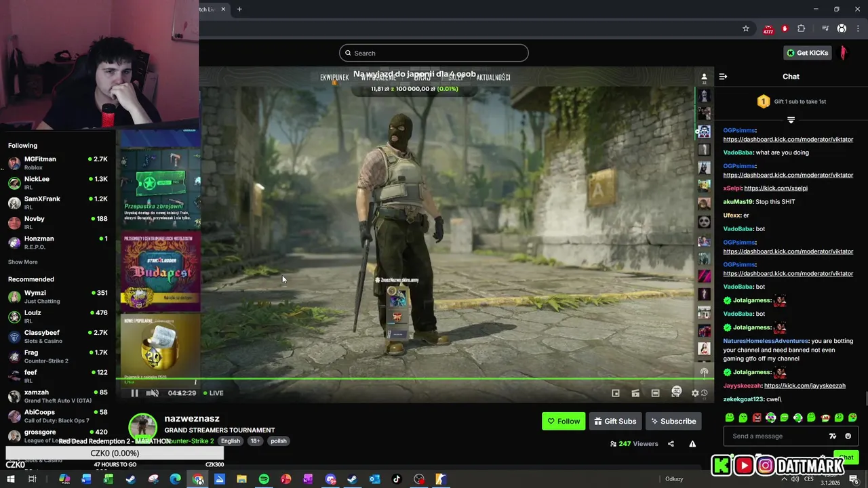Open TikTok from the taskbar
This screenshot has width=868, height=488.
coord(397,479)
